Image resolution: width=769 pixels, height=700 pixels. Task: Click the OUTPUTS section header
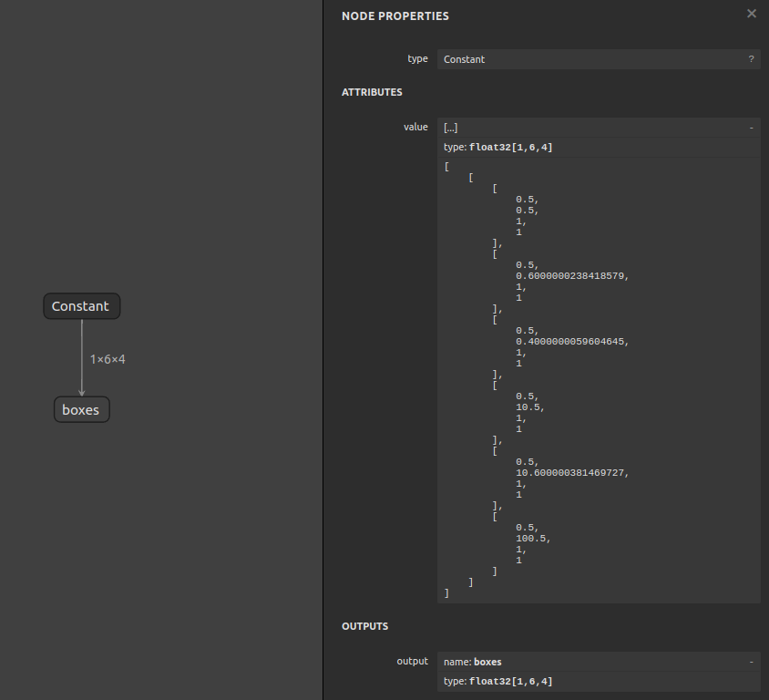click(364, 626)
